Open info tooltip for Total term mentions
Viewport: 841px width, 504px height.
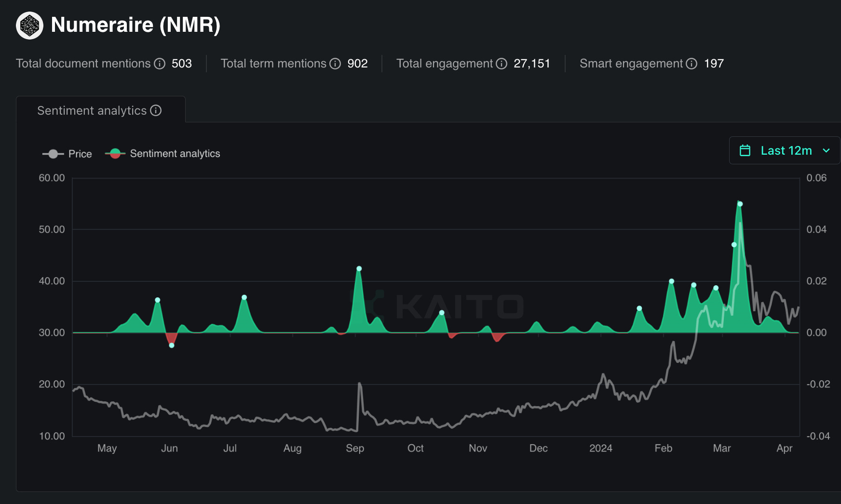[335, 64]
